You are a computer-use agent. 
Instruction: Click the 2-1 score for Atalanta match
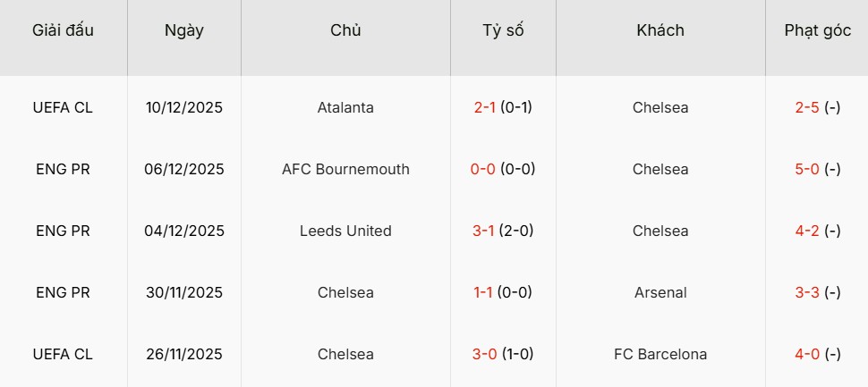coord(485,107)
